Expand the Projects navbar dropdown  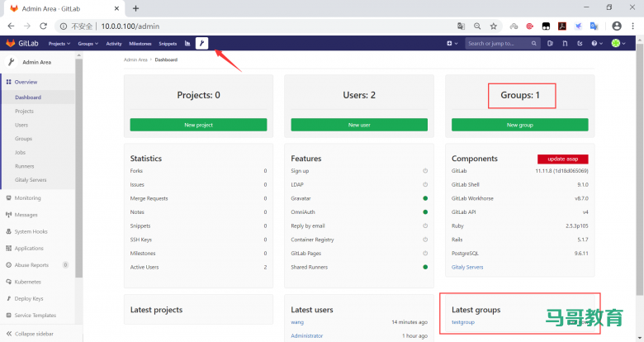pos(59,44)
